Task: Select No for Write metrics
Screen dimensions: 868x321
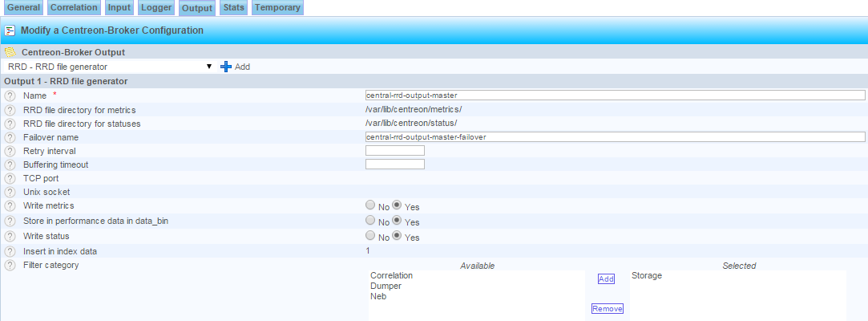Action: point(370,205)
